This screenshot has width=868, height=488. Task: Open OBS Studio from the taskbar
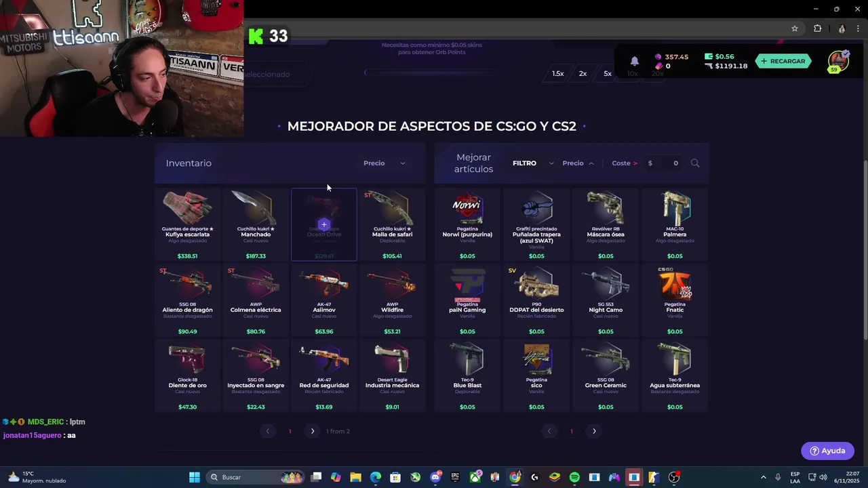(674, 477)
